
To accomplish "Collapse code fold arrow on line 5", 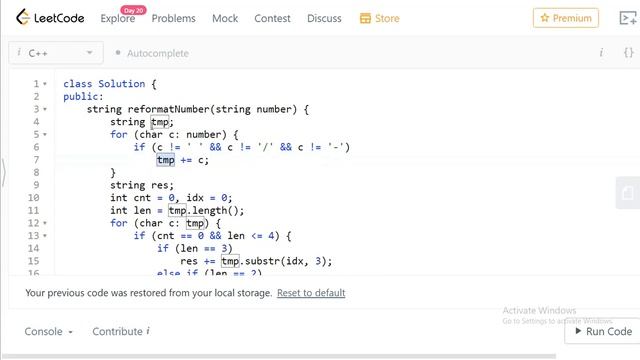I will tap(45, 134).
